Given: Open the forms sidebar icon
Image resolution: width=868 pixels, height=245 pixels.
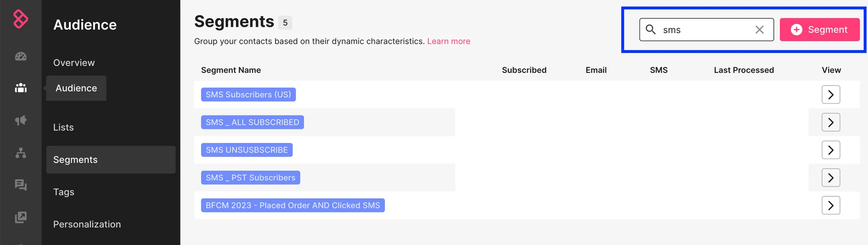Looking at the screenshot, I should [x=21, y=217].
